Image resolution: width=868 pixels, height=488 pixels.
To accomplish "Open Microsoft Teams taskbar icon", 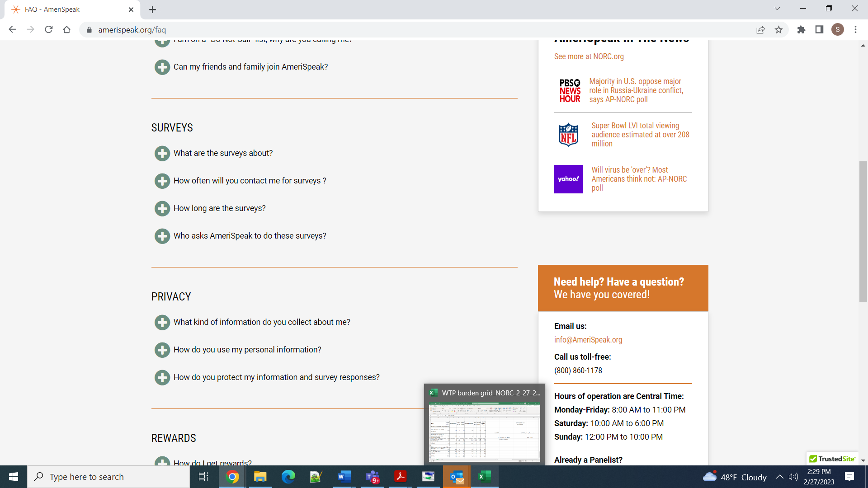I will 373,477.
